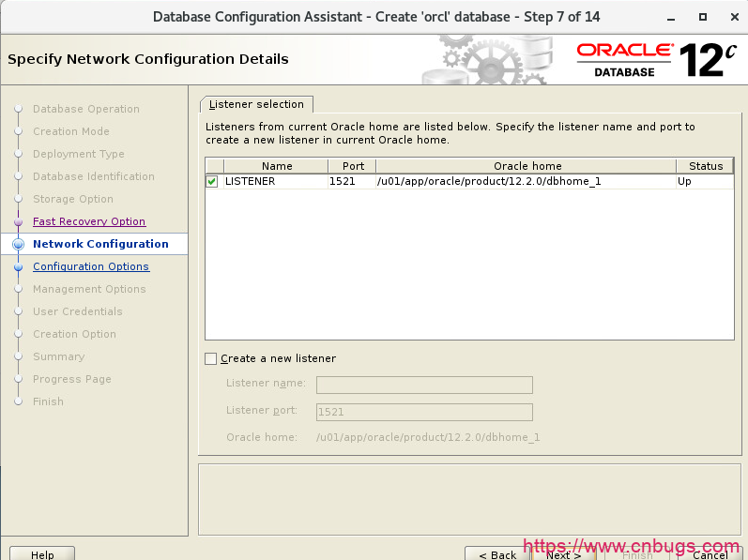Go to the Fast Recovery Option step
Screen dimensions: 748x560
[x=89, y=221]
